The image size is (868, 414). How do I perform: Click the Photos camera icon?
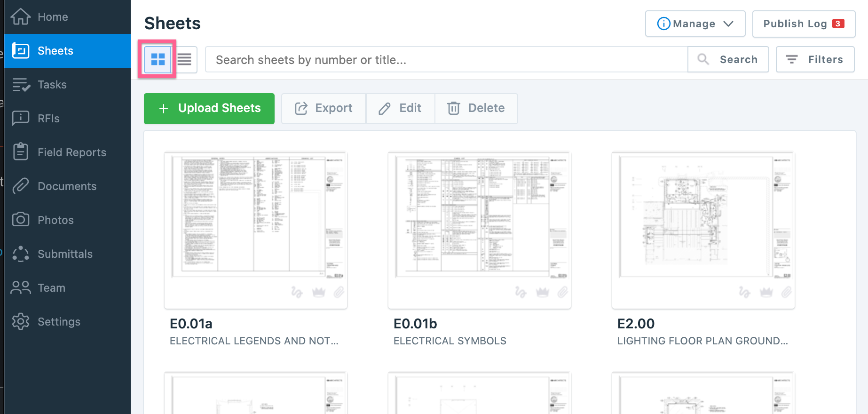click(21, 220)
